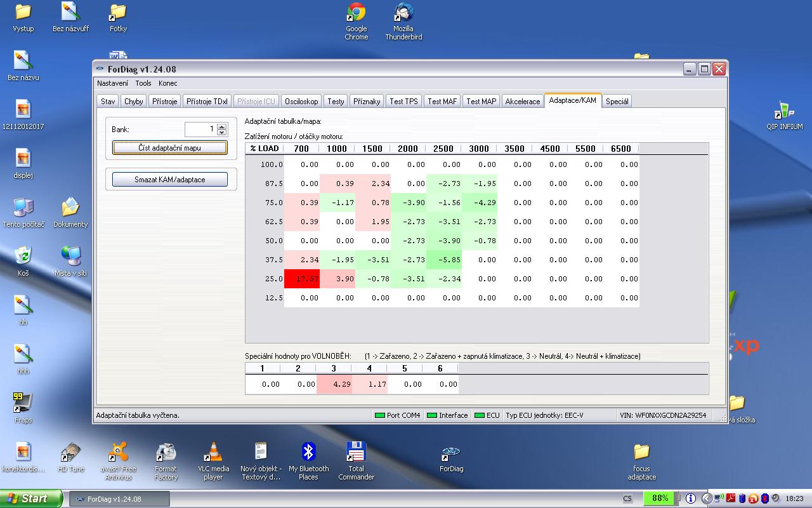Increase Bank value with up arrow
The height and width of the screenshot is (508, 812).
[221, 126]
